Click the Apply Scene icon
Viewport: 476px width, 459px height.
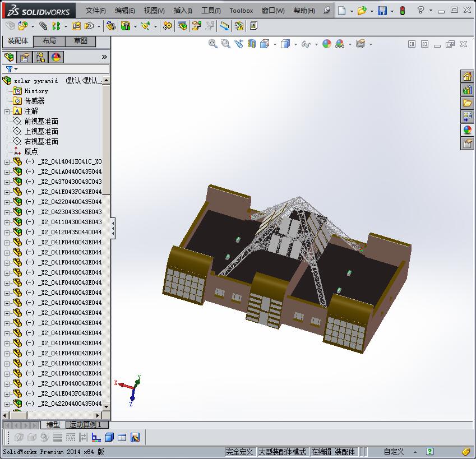(x=340, y=44)
